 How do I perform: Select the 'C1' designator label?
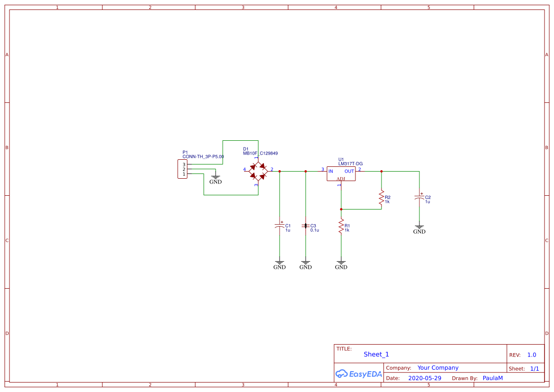pos(288,226)
